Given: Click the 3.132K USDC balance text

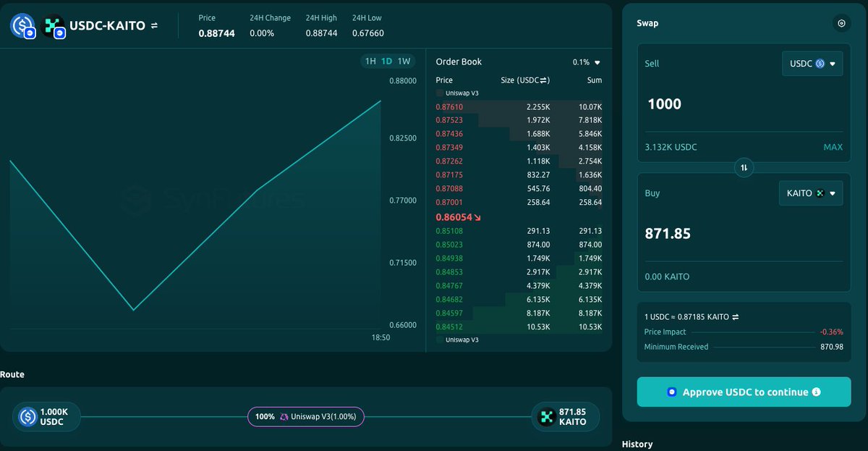Looking at the screenshot, I should pos(671,147).
